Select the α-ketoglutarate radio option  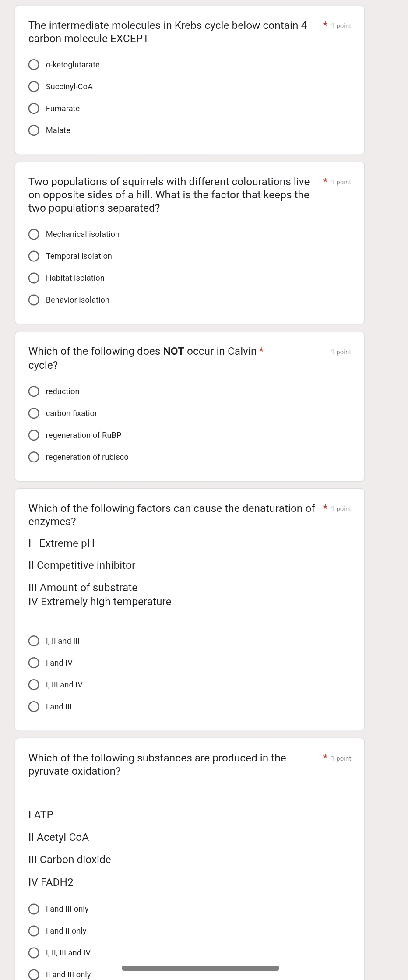click(34, 65)
